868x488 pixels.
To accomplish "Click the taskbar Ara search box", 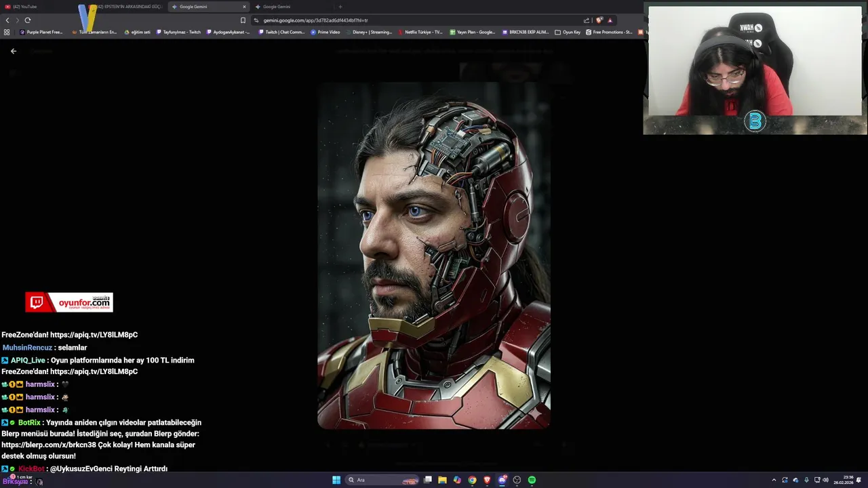I will pos(382,480).
